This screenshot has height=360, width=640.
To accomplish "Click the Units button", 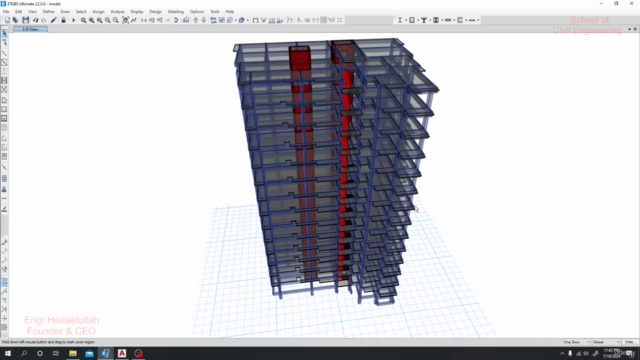I will click(629, 342).
